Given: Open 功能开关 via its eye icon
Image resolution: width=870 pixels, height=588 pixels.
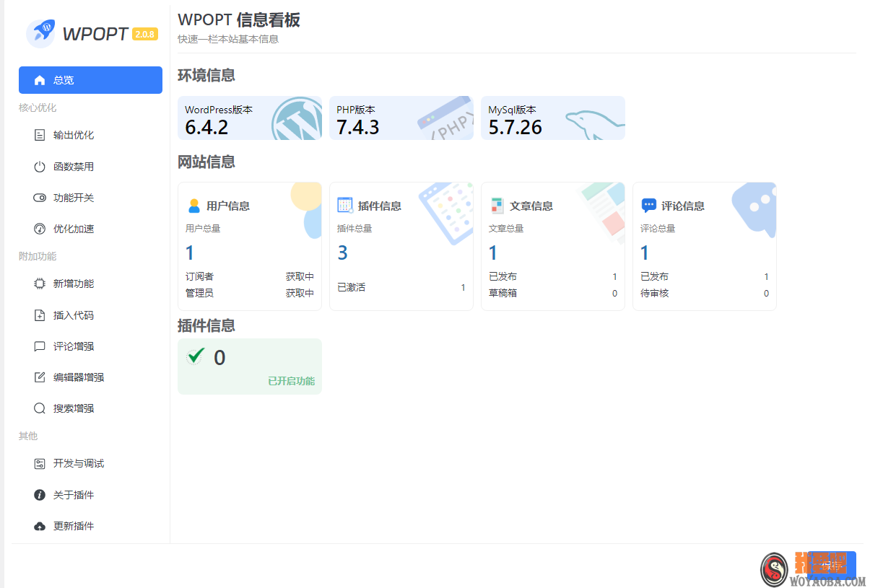Looking at the screenshot, I should 40,197.
